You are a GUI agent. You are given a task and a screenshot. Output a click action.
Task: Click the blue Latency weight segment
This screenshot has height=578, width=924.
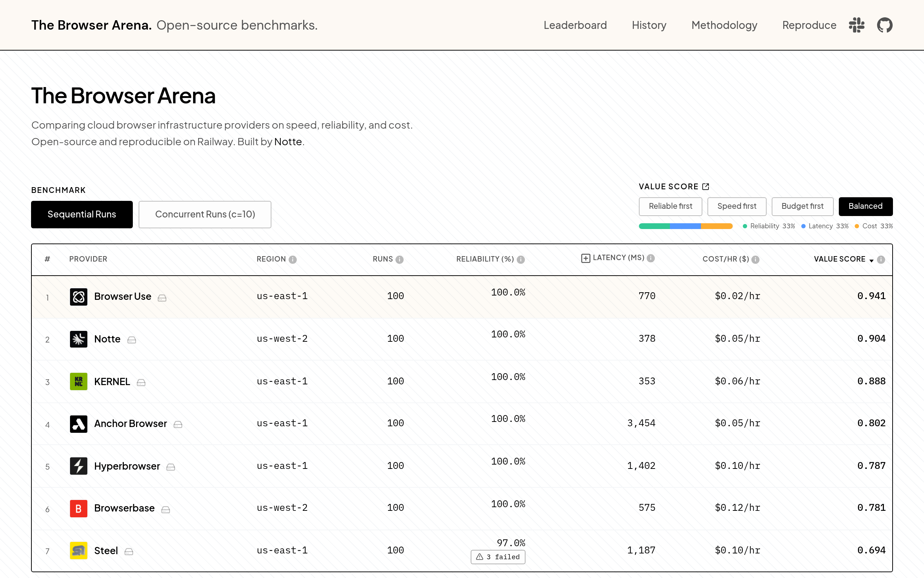coord(685,226)
